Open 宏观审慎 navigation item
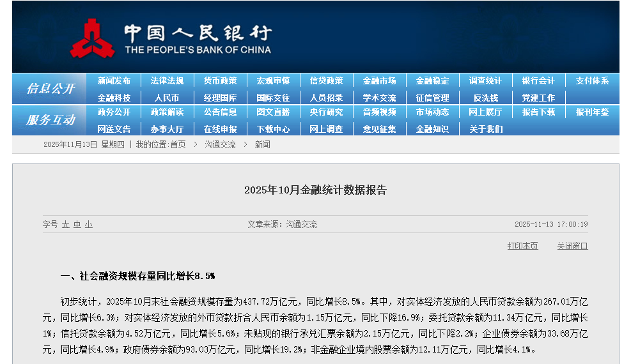This screenshot has width=631, height=364. [x=273, y=80]
